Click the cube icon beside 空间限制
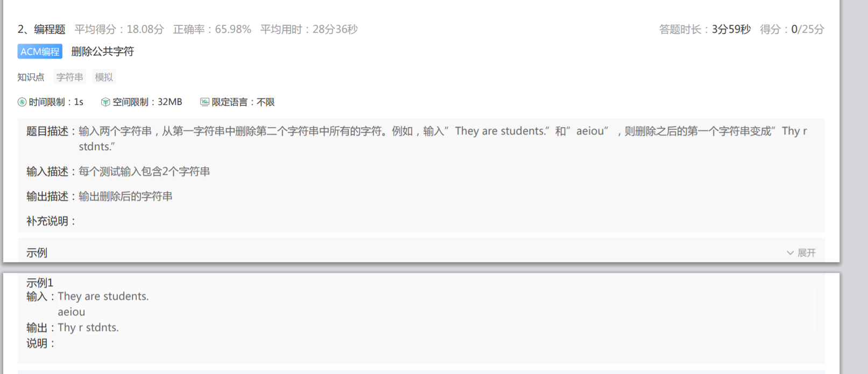Viewport: 868px width, 374px height. [x=105, y=102]
